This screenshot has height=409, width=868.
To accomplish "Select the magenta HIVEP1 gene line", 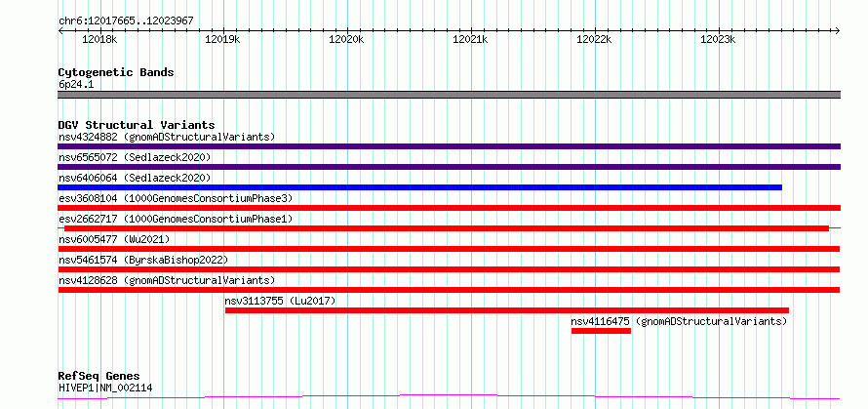I will (449, 397).
